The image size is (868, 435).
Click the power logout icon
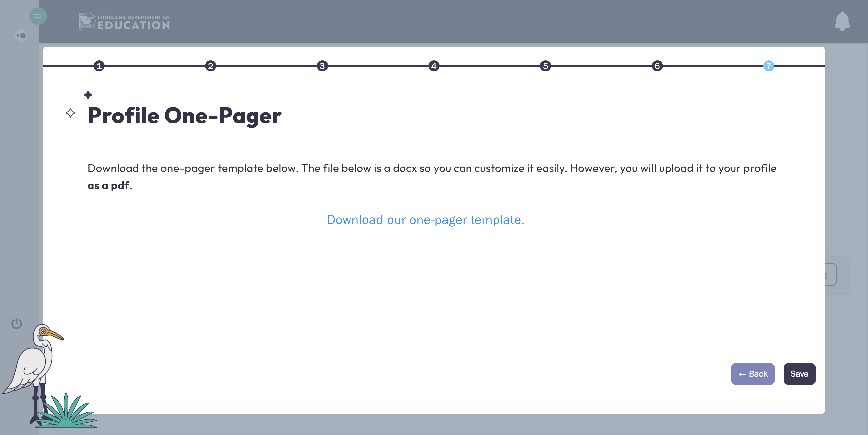[17, 323]
